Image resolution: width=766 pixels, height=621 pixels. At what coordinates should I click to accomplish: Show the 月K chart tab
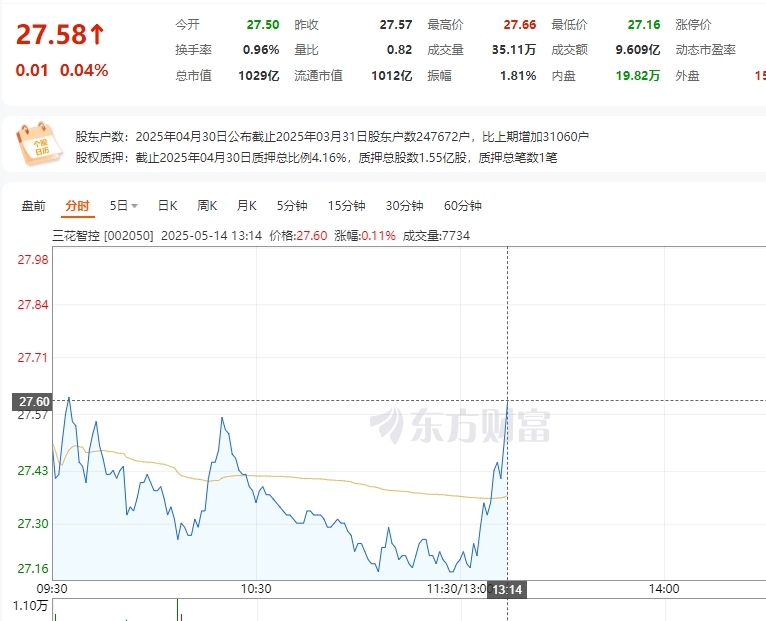247,206
